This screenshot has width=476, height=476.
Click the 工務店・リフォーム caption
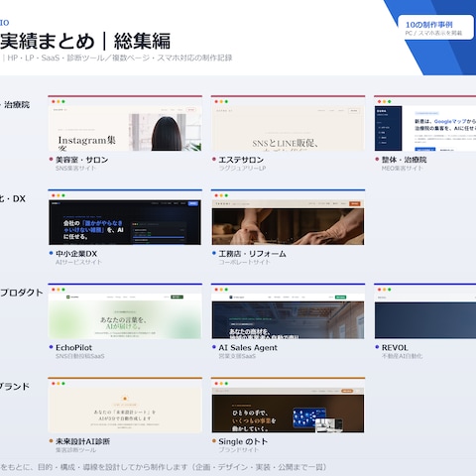tap(252, 254)
